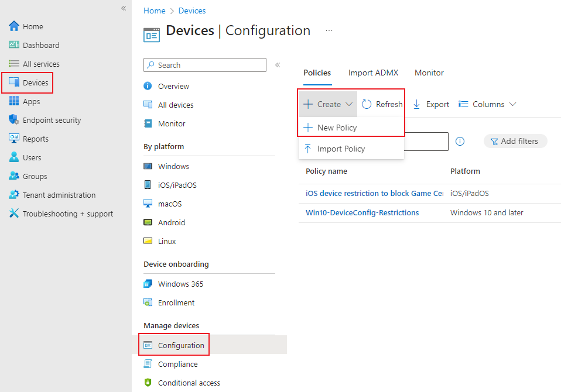This screenshot has width=561, height=392.
Task: Open the Reports icon in left navigation
Action: pos(14,139)
